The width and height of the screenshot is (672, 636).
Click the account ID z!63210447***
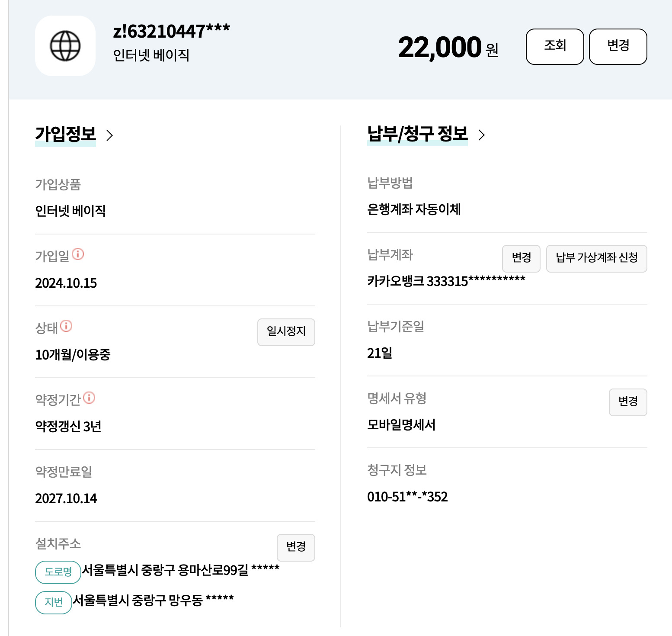pos(171,32)
